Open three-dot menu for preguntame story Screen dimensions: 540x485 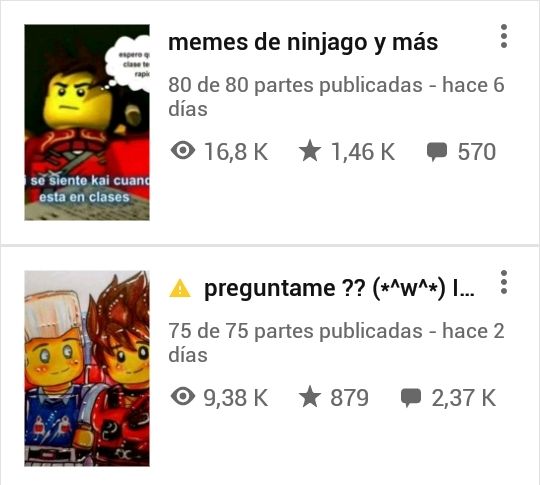[x=503, y=282]
